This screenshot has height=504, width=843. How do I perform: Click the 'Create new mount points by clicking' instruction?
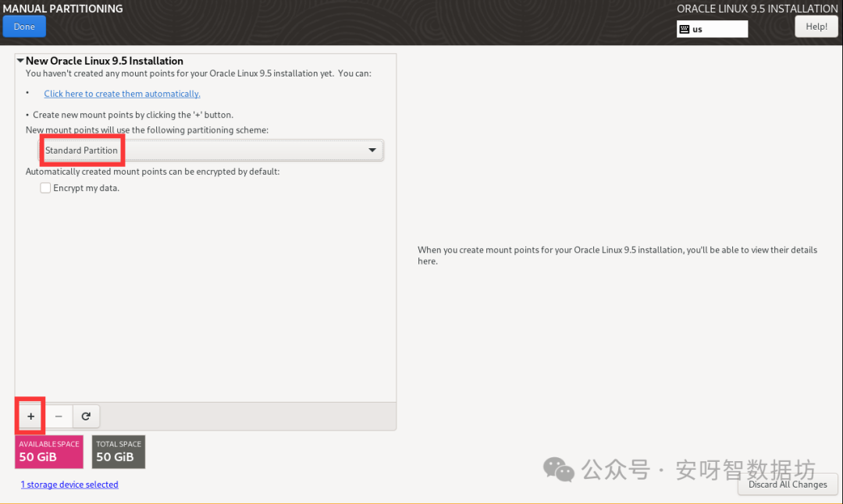click(x=133, y=115)
